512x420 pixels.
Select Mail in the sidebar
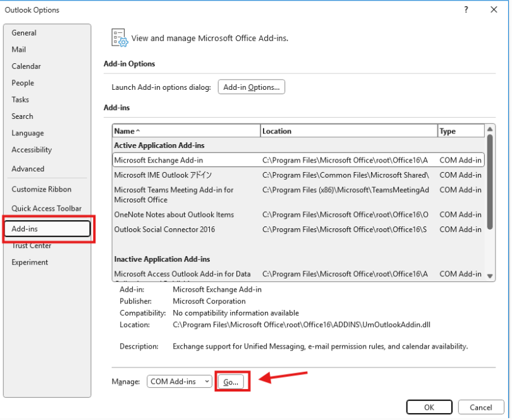18,50
